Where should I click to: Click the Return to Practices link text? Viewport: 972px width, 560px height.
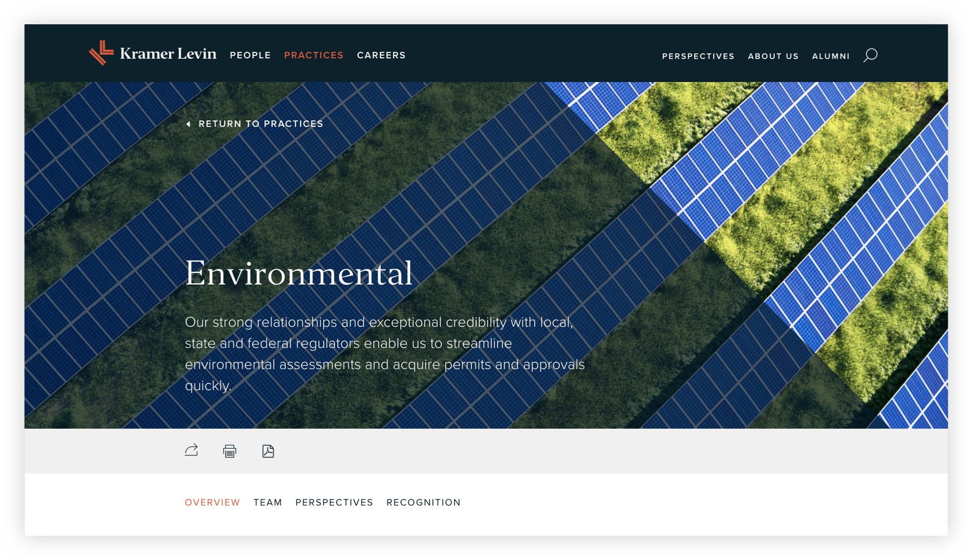click(x=260, y=124)
